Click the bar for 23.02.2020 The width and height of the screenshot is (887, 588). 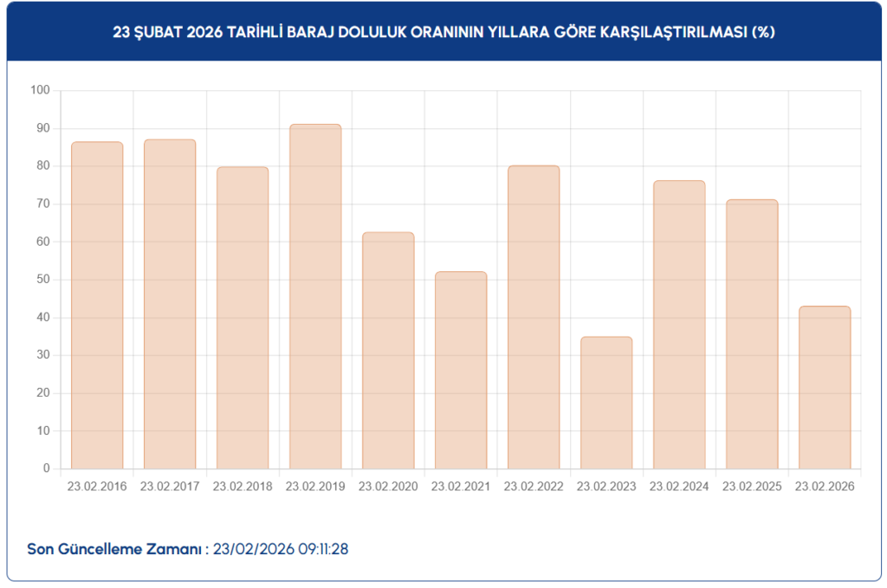pos(388,350)
